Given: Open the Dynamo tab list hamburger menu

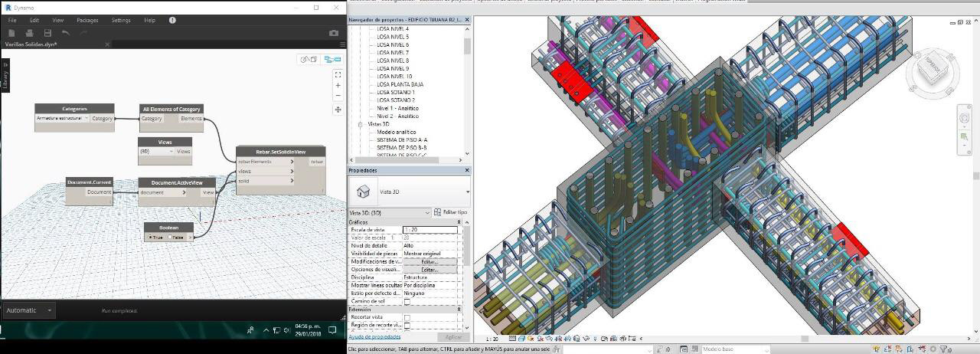Looking at the screenshot, I should (x=342, y=44).
